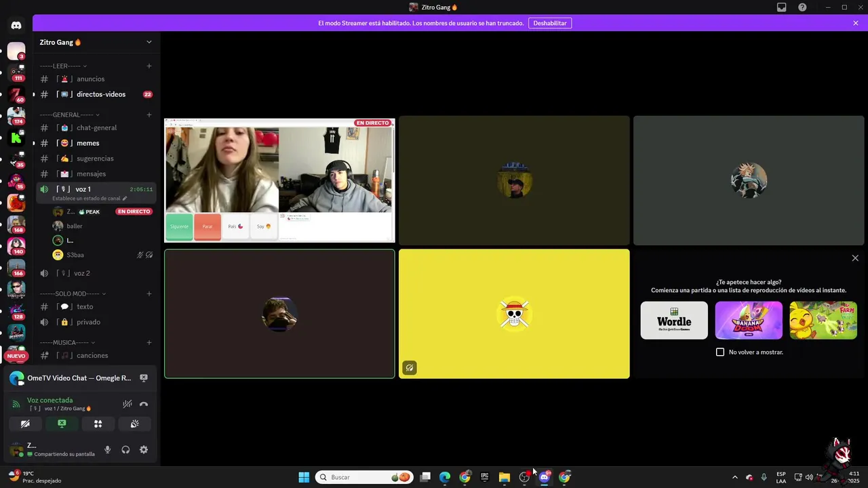The image size is (868, 488).
Task: Dismiss the Streamer mode purple banner
Action: [856, 23]
